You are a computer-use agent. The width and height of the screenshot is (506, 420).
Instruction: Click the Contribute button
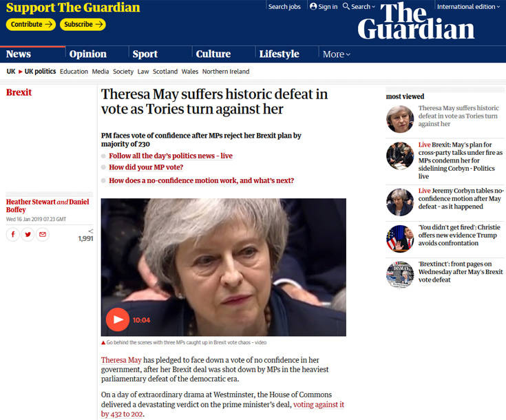(x=31, y=25)
